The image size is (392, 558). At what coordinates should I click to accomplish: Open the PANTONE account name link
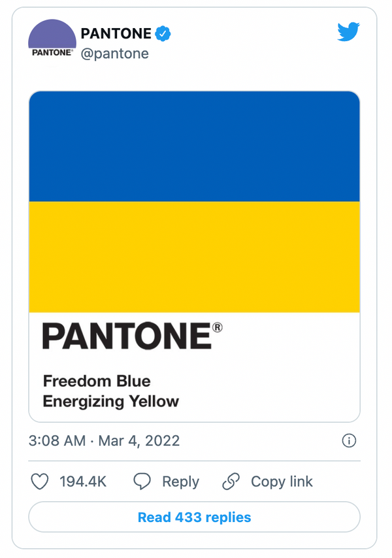[x=116, y=33]
